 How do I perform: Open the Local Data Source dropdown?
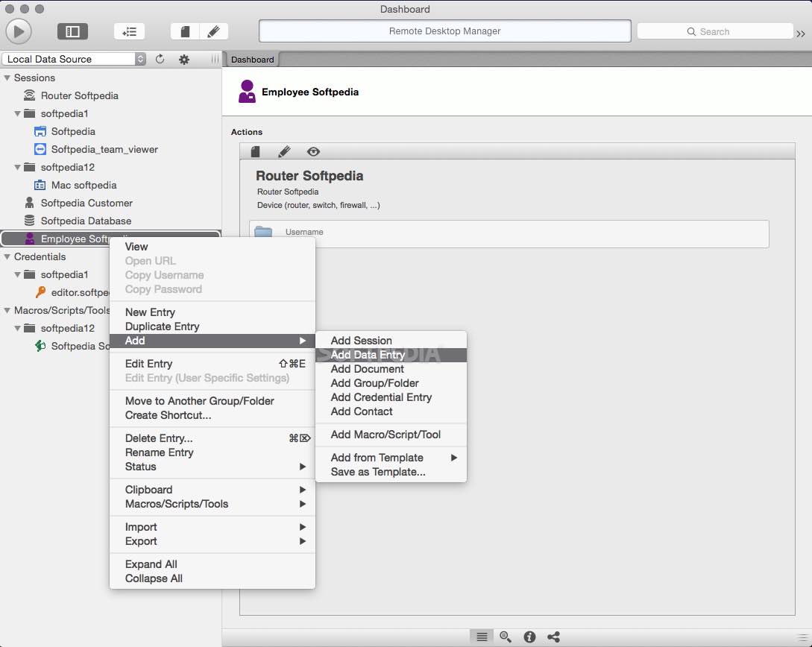[74, 59]
